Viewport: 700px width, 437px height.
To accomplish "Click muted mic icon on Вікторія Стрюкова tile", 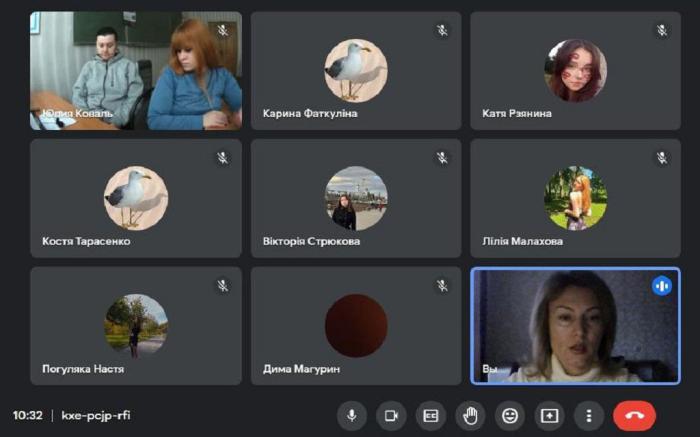I will click(x=442, y=158).
